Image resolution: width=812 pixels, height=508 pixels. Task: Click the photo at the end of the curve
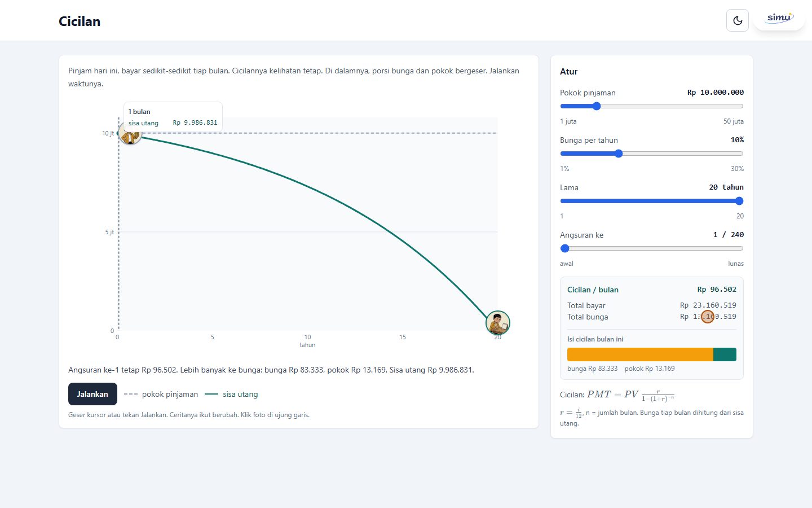[498, 323]
